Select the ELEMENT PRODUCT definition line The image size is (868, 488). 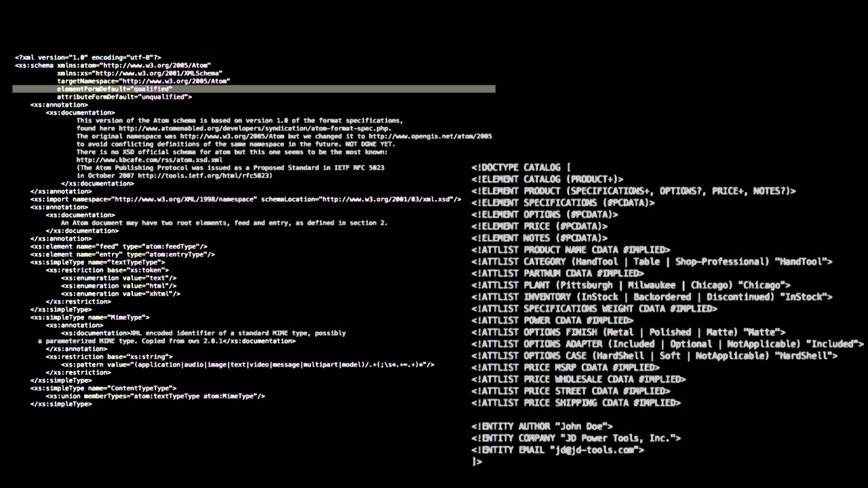633,191
